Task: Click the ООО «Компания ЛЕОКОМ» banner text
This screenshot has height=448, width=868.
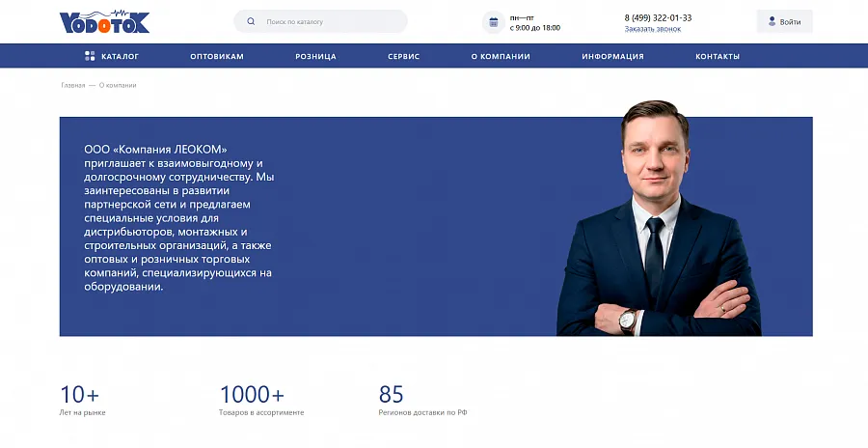Action: pyautogui.click(x=179, y=218)
